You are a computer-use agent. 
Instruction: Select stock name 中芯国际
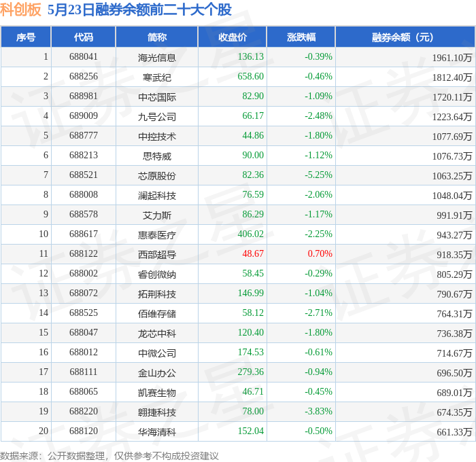(x=157, y=96)
